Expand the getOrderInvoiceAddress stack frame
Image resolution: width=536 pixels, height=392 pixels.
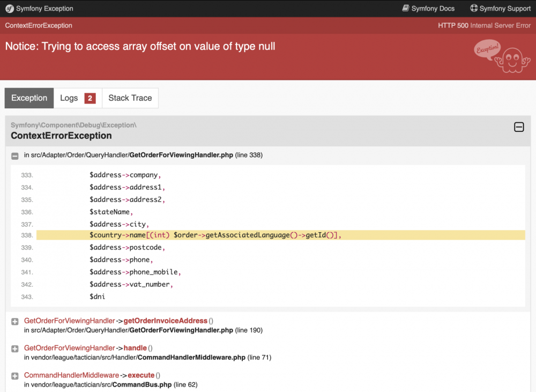pyautogui.click(x=14, y=322)
